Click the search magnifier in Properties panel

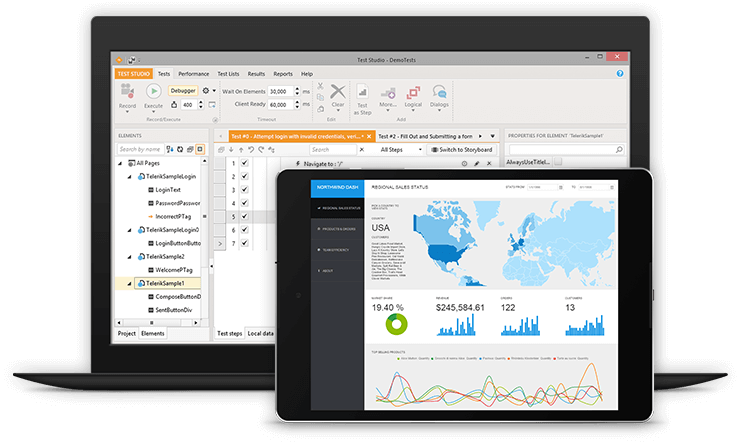(x=619, y=150)
